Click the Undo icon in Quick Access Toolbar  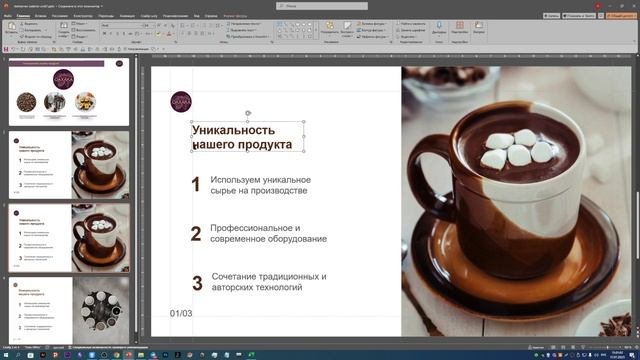point(13,49)
